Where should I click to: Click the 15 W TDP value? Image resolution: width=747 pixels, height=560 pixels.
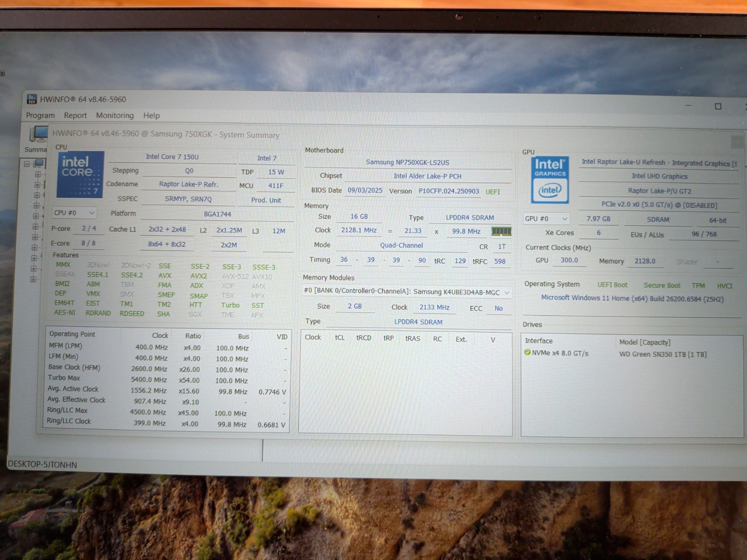coord(276,172)
